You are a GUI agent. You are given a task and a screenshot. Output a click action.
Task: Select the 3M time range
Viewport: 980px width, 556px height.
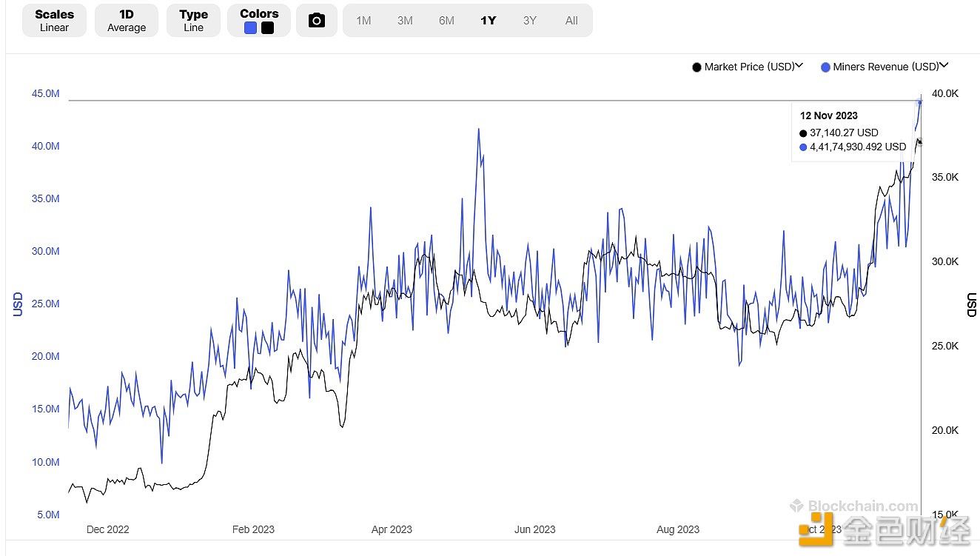pos(405,21)
